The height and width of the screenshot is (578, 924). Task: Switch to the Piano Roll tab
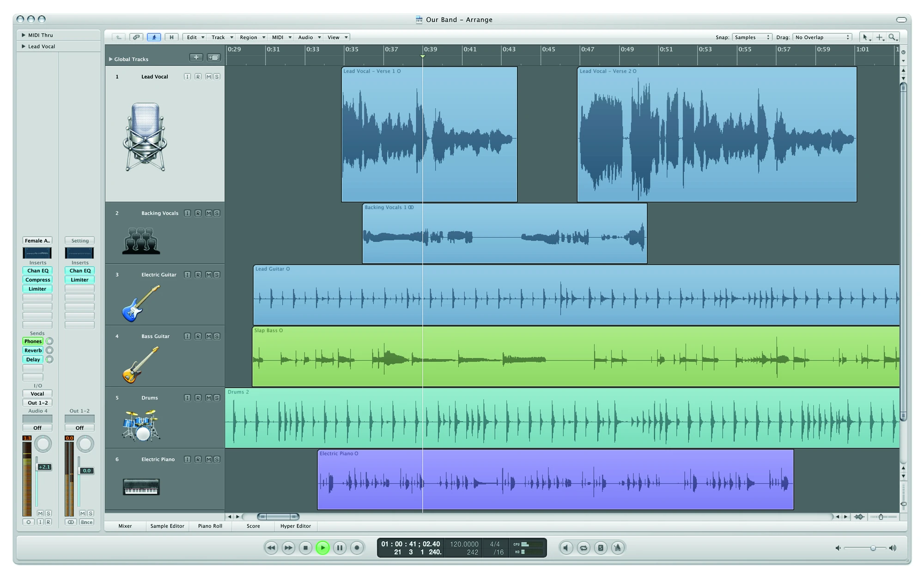click(210, 526)
